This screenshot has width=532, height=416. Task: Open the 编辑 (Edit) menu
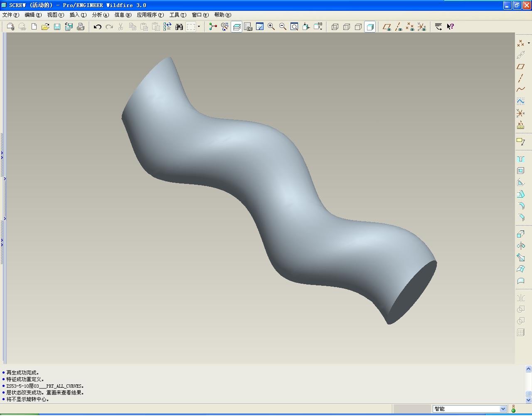click(x=33, y=15)
